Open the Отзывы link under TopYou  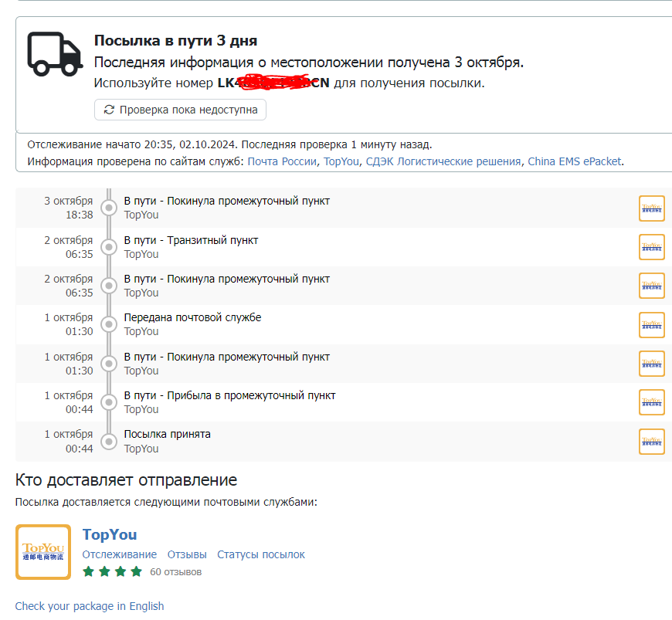187,554
